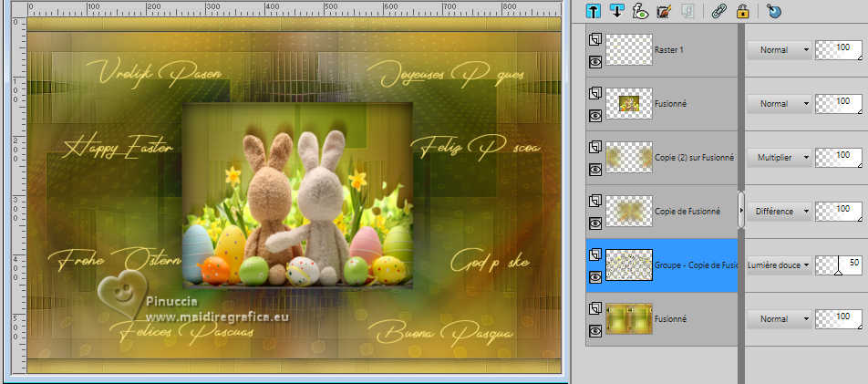868x384 pixels.
Task: Click the down-arrow layer toolbar icon
Action: pyautogui.click(x=616, y=11)
